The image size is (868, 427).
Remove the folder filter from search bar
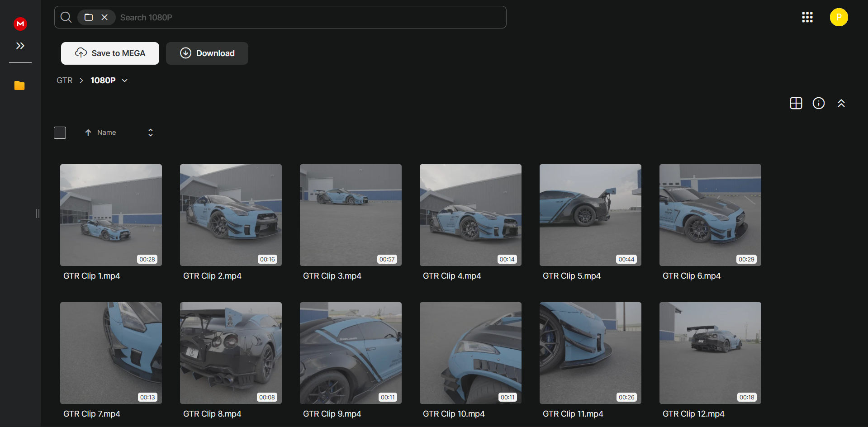[x=104, y=17]
